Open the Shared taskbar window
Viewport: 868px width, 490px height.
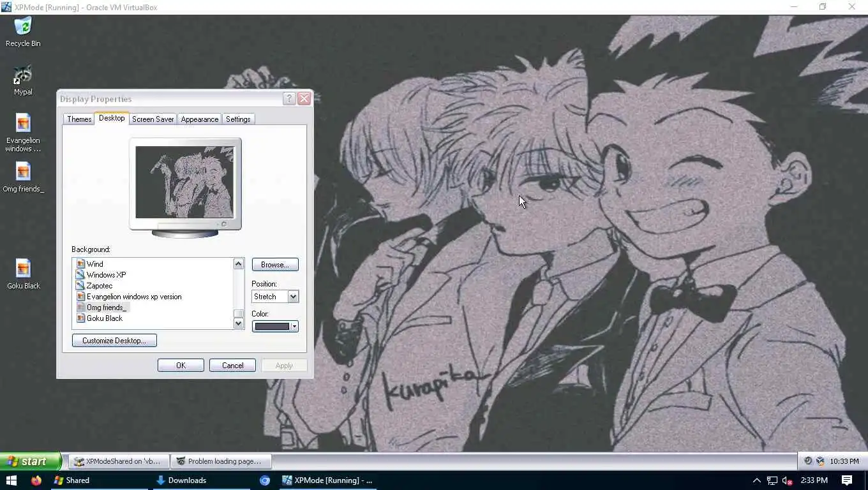[x=100, y=480]
